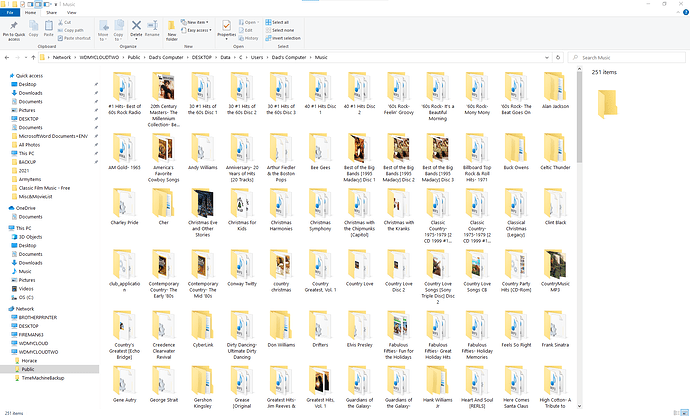Open address bar history dropdown
Image resolution: width=690 pixels, height=416 pixels.
coord(547,58)
